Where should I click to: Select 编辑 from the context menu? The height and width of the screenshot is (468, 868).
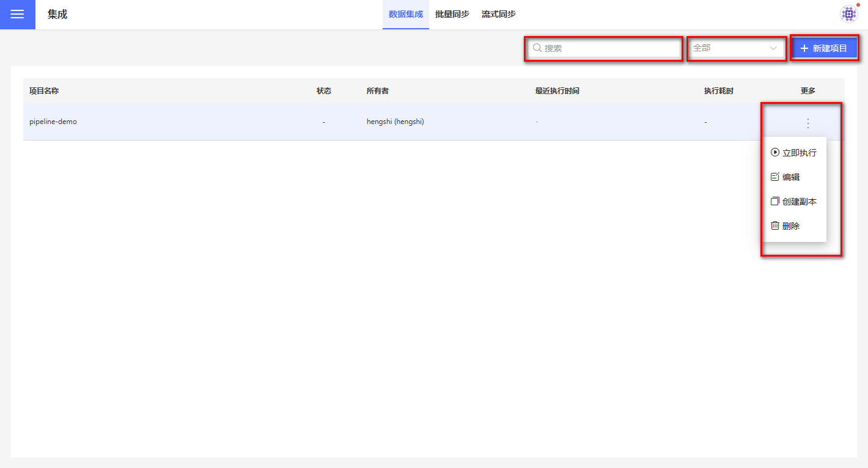coord(791,177)
